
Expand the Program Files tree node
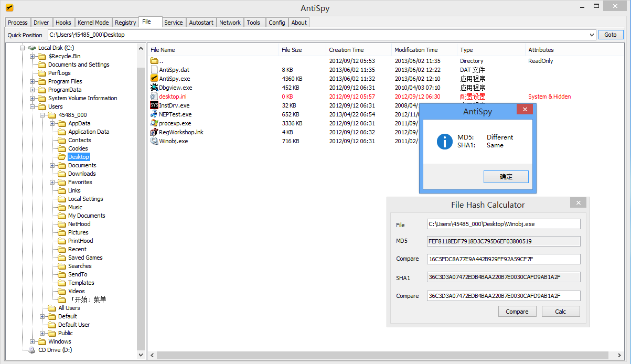[x=33, y=81]
